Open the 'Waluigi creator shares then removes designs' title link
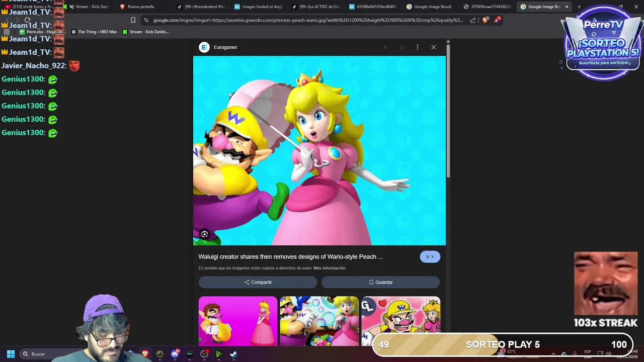This screenshot has height=362, width=644. (x=290, y=256)
